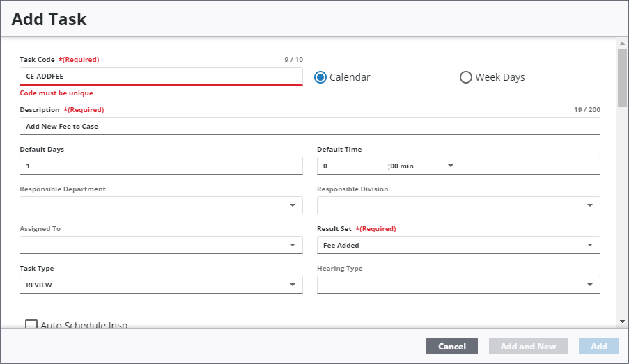Open the Assigned To dropdown list
This screenshot has height=364, width=629.
pyautogui.click(x=292, y=246)
